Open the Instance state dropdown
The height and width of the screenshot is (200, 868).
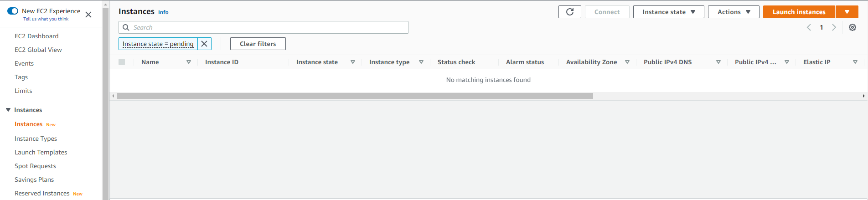(x=668, y=12)
